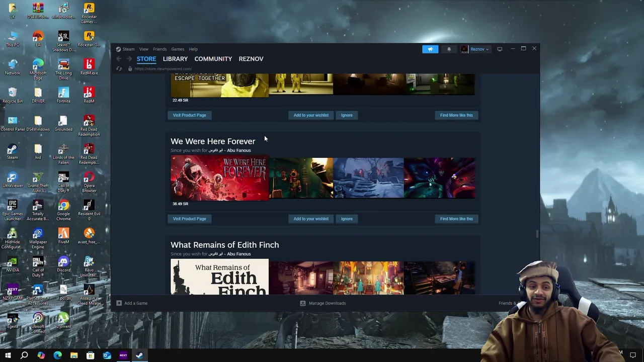This screenshot has width=644, height=362.
Task: Switch to the COMMUNITY tab
Action: 213,59
